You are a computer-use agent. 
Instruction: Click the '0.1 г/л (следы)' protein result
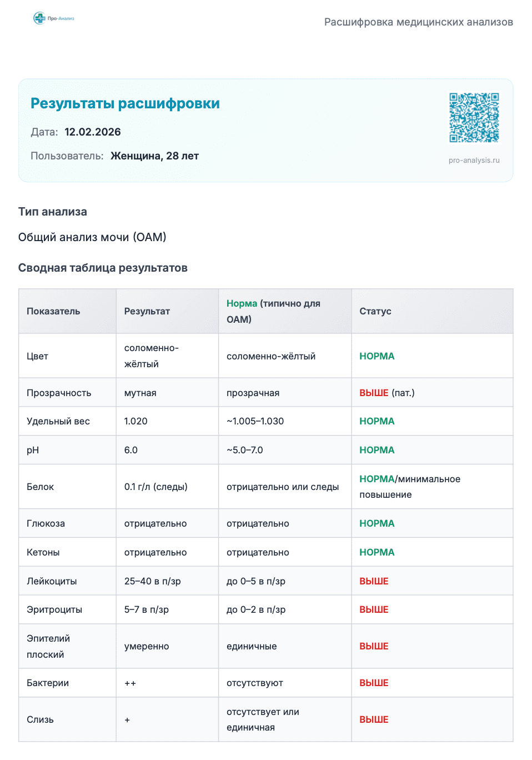coord(155,487)
